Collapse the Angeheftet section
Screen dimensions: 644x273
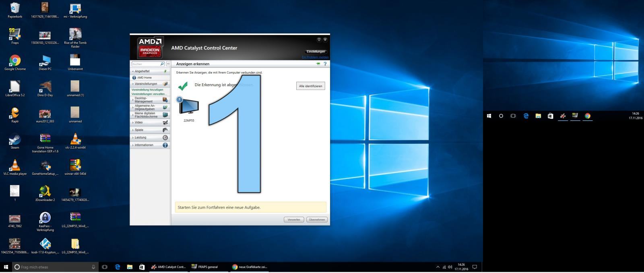coord(150,71)
